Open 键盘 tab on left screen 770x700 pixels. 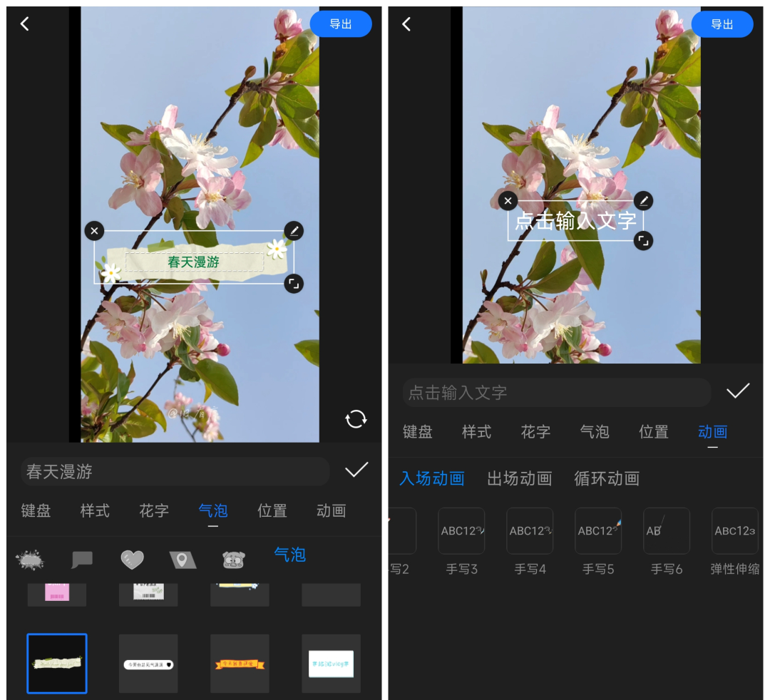(36, 510)
